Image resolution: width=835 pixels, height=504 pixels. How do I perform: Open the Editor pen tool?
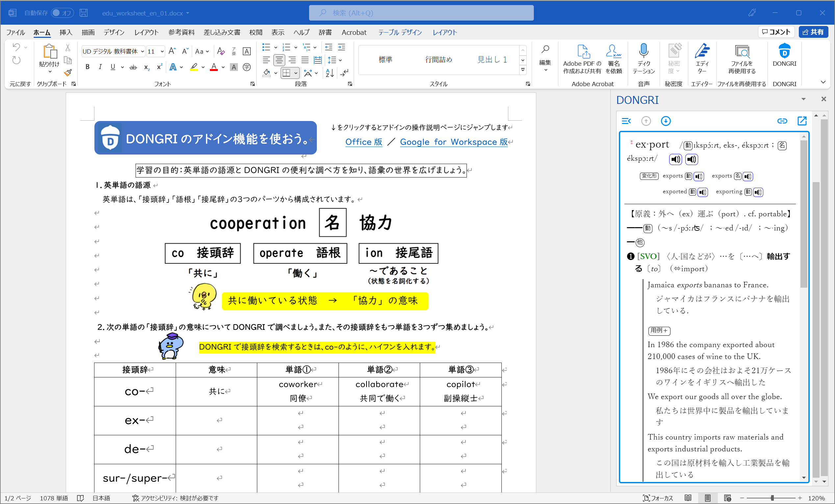click(x=702, y=58)
